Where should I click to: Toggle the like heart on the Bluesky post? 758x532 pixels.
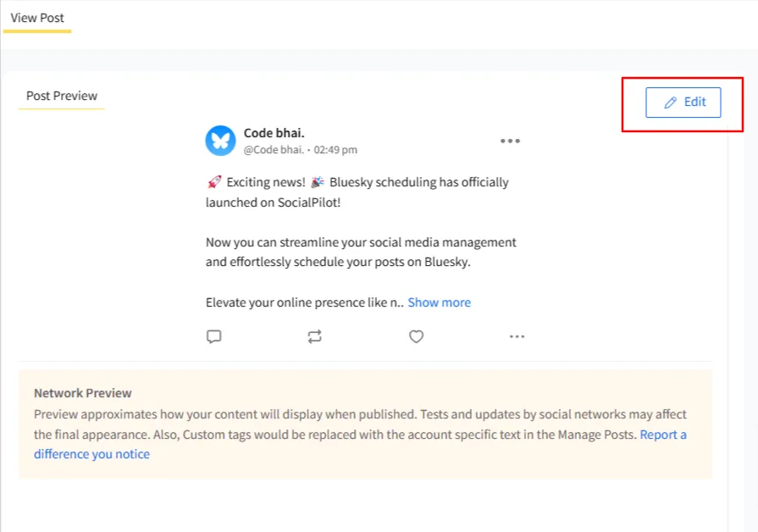(x=416, y=336)
